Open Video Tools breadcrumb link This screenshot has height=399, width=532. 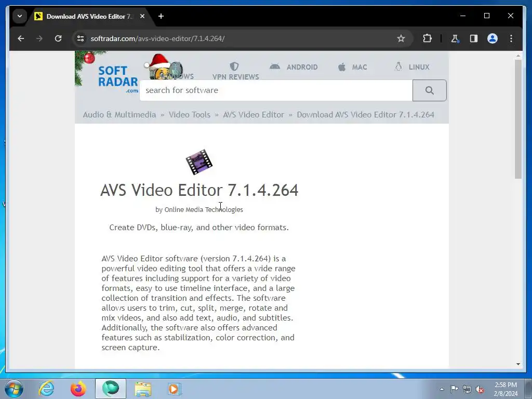(x=189, y=115)
